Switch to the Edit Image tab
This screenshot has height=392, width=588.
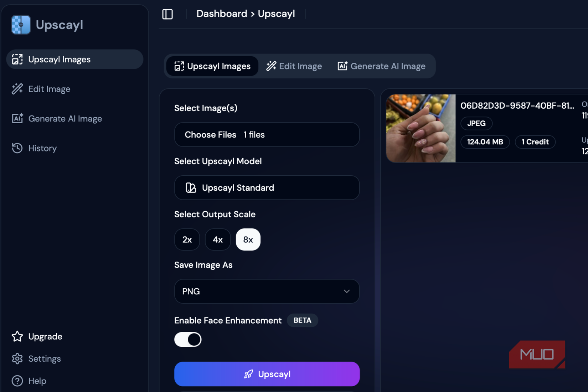click(294, 66)
